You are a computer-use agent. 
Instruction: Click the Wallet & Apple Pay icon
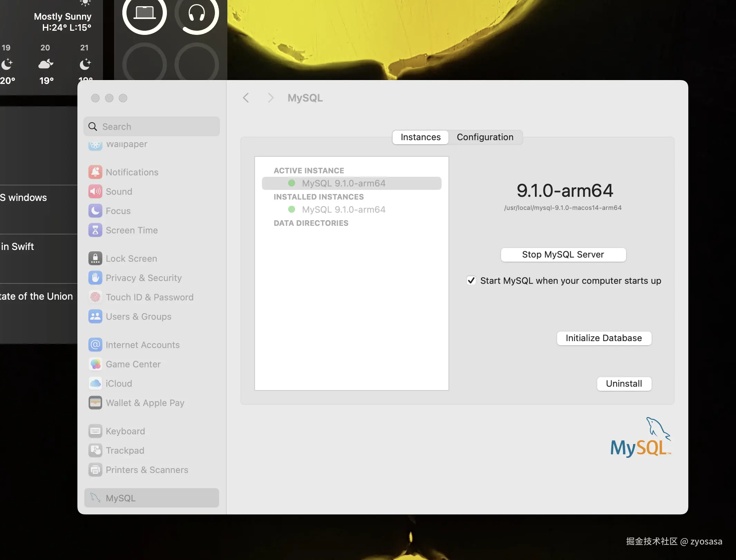point(95,403)
